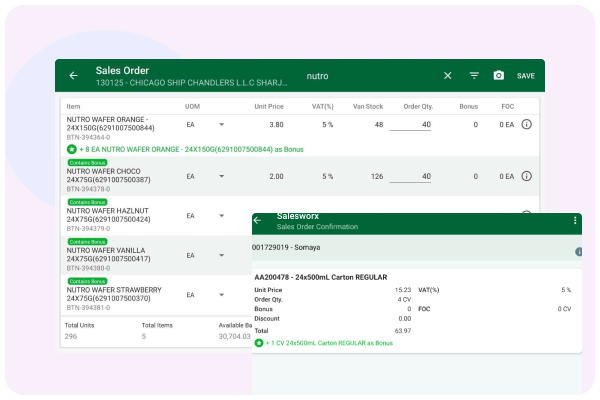Image resolution: width=600 pixels, height=400 pixels.
Task: Click the 'nutro' search field
Action: coord(370,76)
